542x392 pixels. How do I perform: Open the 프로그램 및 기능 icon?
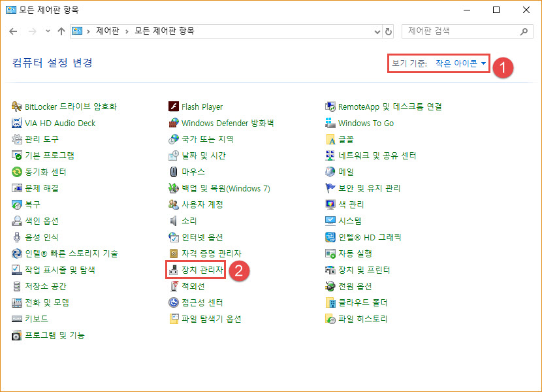coord(16,335)
